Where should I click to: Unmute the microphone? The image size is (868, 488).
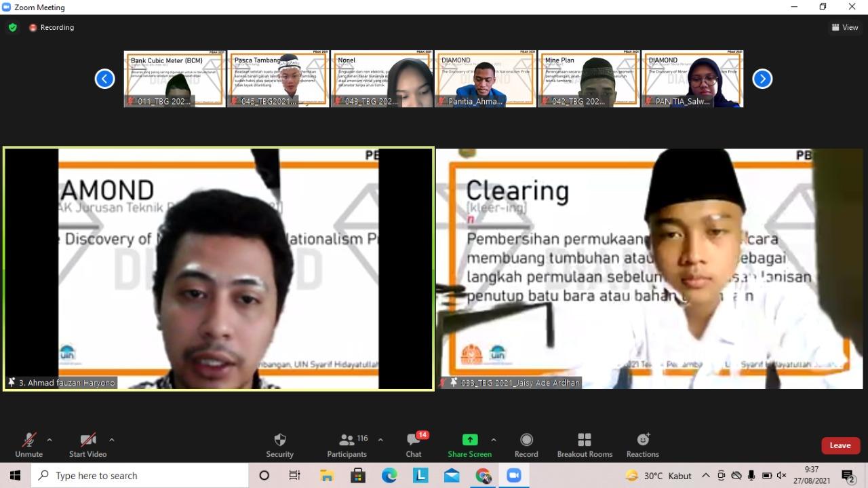point(28,445)
